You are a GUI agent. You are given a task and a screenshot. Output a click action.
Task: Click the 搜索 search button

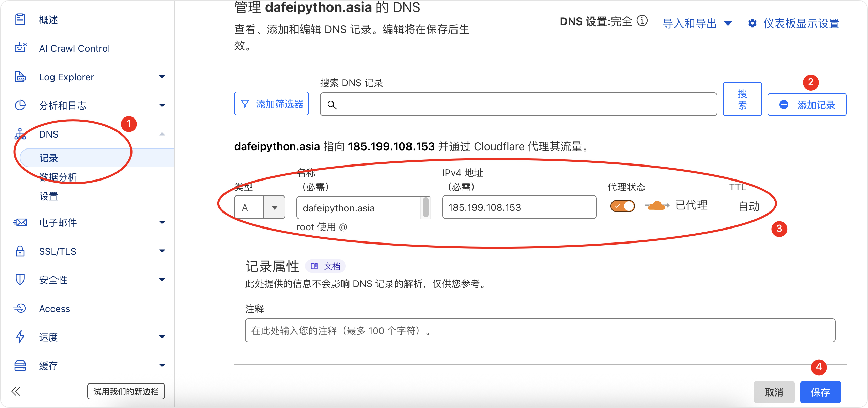point(742,99)
